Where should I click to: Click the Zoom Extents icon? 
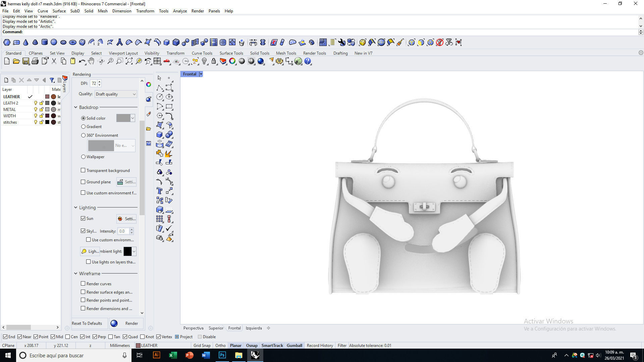(x=129, y=61)
